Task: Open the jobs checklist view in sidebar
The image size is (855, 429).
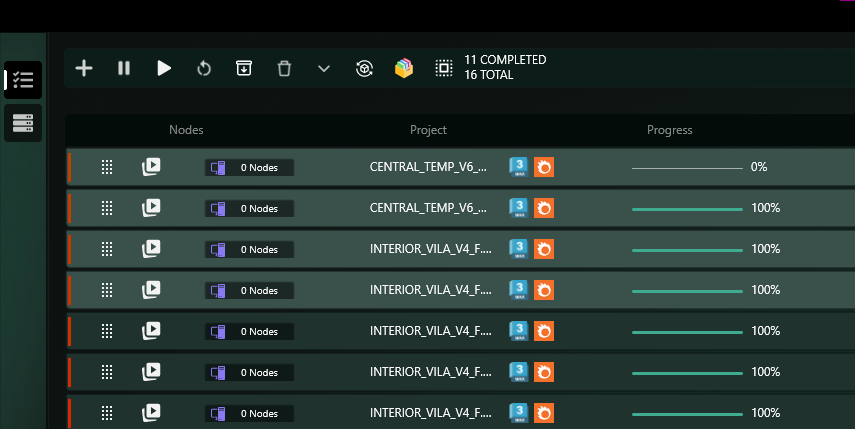Action: (23, 80)
